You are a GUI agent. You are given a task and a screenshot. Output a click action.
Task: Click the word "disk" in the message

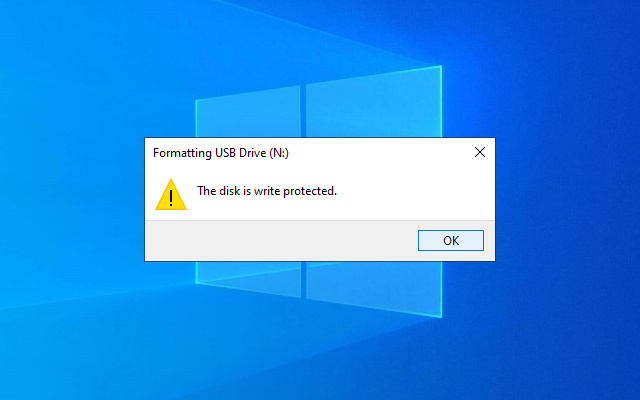point(230,191)
